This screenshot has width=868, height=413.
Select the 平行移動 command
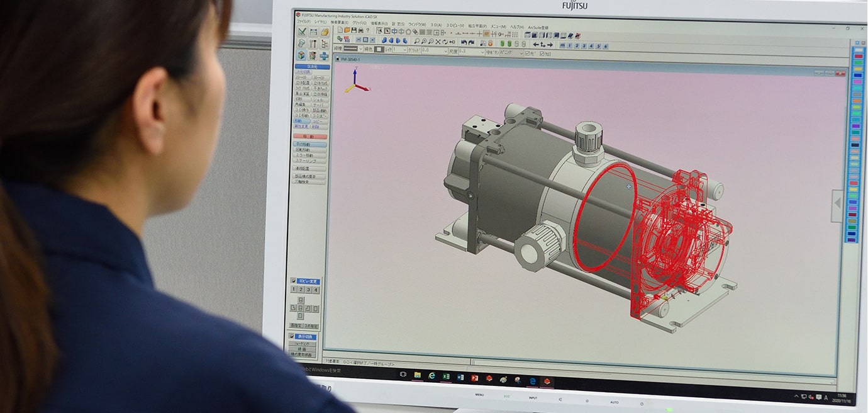311,144
